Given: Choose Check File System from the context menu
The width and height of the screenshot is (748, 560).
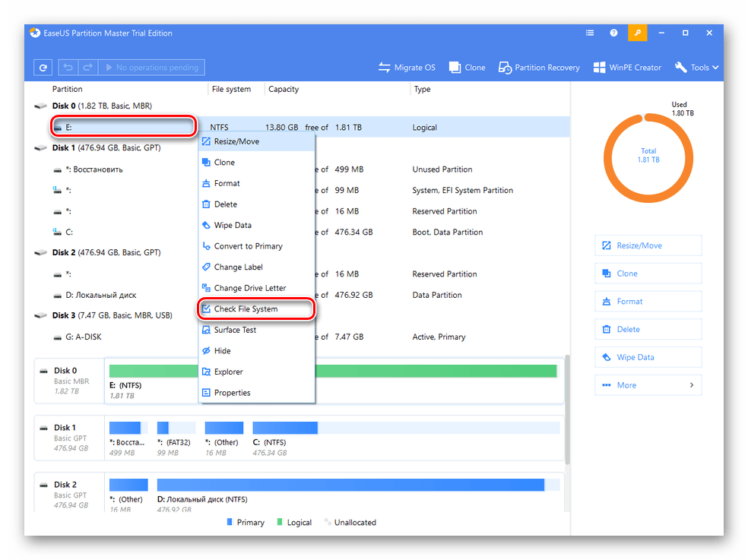Looking at the screenshot, I should [x=246, y=309].
